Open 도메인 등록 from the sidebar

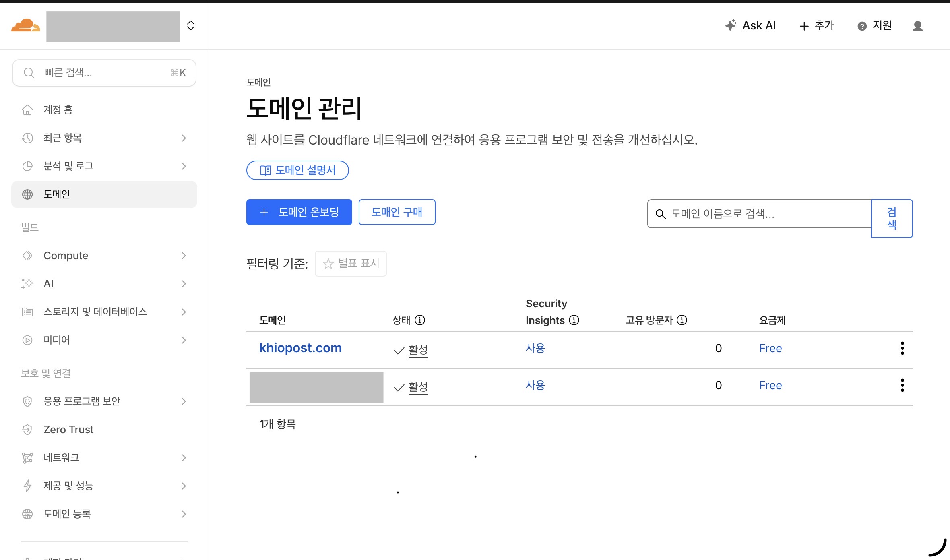67,514
